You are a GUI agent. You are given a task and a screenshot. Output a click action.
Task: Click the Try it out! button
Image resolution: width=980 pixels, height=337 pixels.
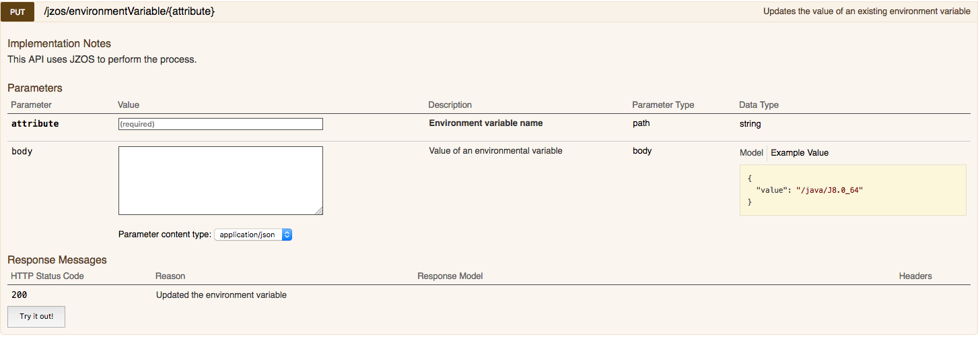point(36,316)
